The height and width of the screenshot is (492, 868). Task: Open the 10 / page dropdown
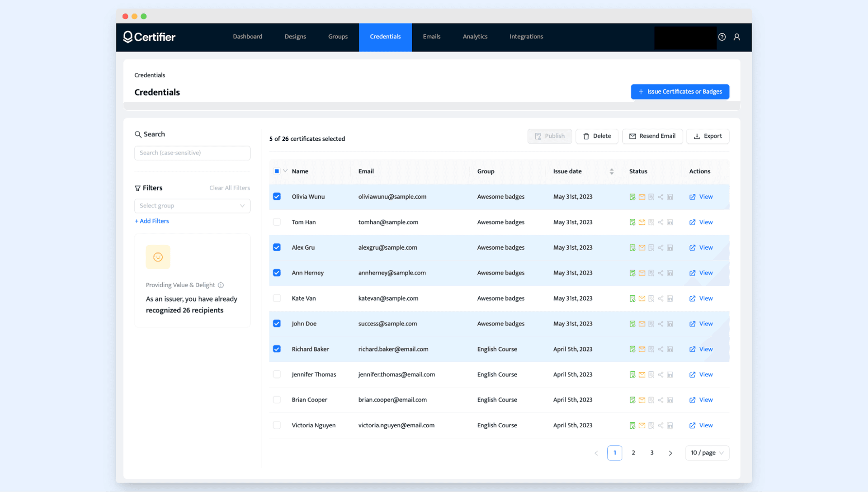click(x=707, y=453)
